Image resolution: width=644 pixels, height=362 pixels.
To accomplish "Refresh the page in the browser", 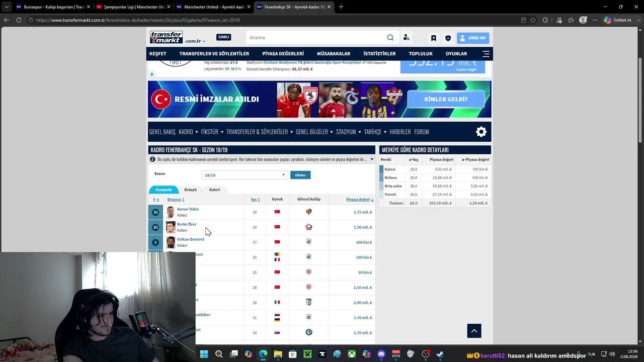I will pos(19,20).
